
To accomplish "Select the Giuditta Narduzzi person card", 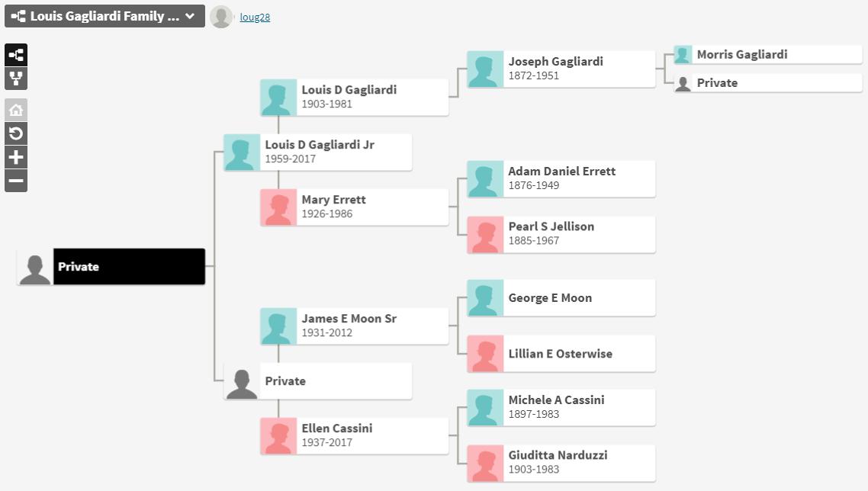I will (x=561, y=463).
